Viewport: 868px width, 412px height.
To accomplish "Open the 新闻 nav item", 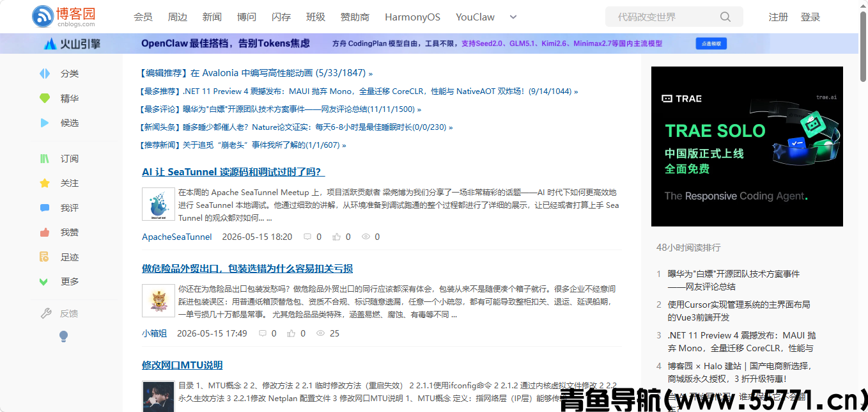I will [212, 17].
